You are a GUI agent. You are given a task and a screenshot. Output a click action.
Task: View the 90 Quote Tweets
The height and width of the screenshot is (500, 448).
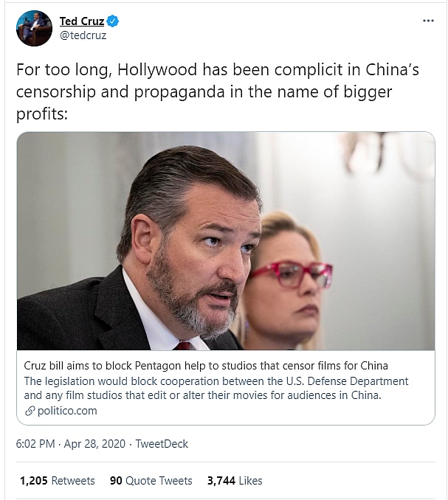point(151,481)
